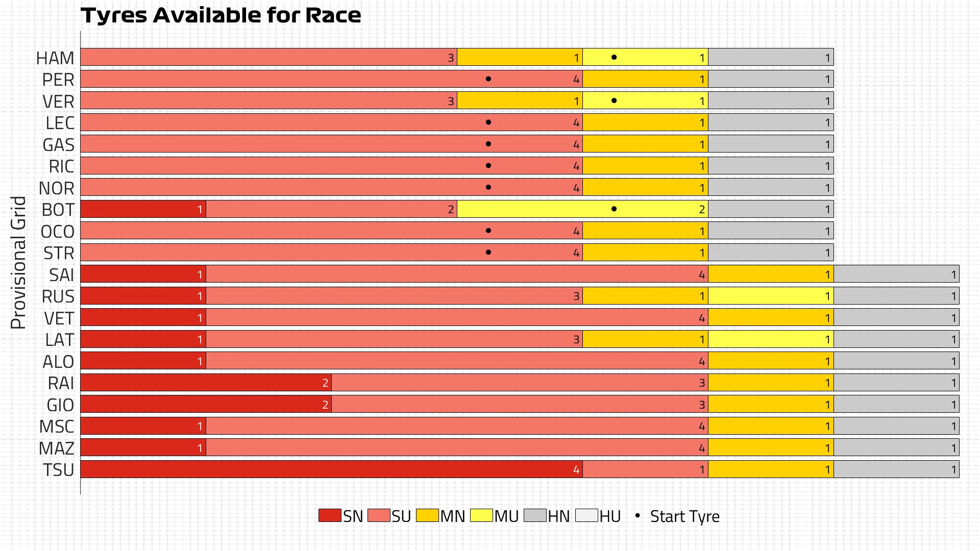980x551 pixels.
Task: Click the 'Tyres Available for Race' title
Action: pyautogui.click(x=221, y=15)
